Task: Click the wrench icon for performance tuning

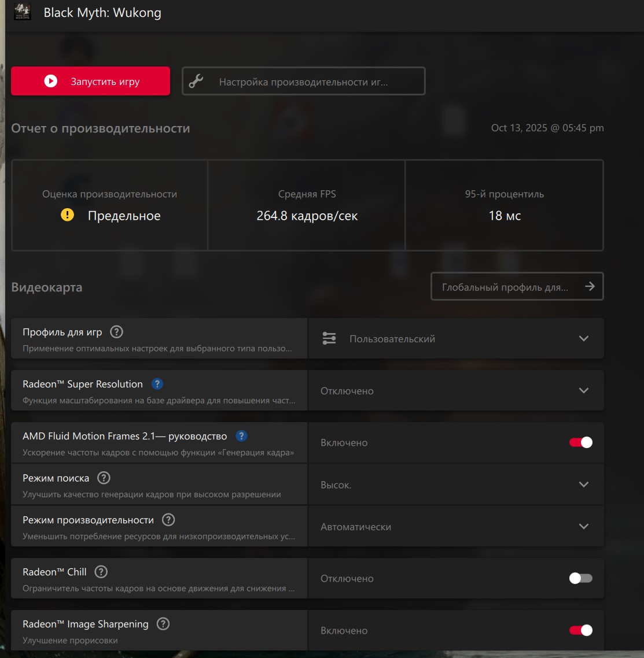Action: point(196,81)
